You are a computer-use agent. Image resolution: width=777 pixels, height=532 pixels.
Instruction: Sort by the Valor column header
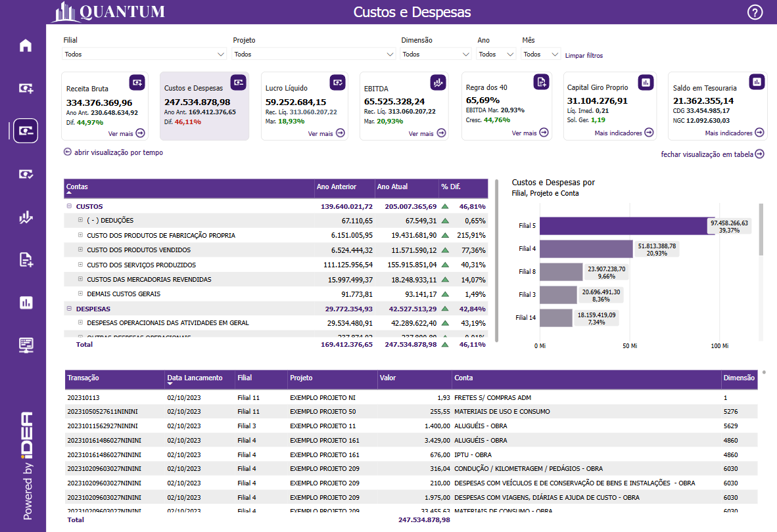[388, 378]
